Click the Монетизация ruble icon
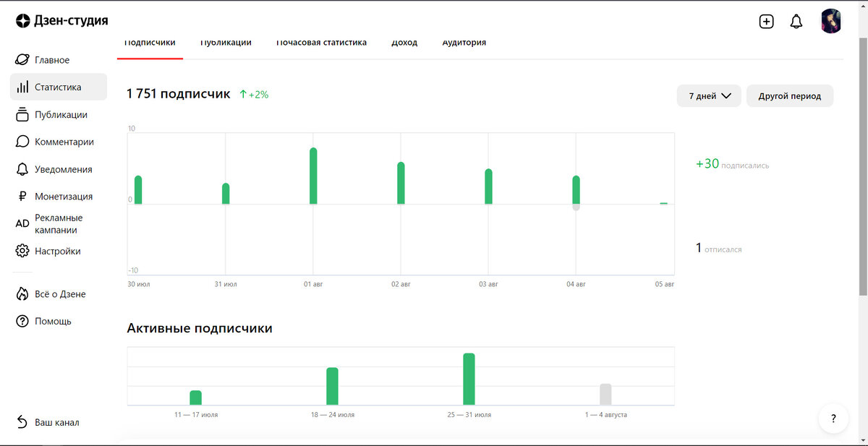The height and width of the screenshot is (446, 868). pyautogui.click(x=22, y=197)
